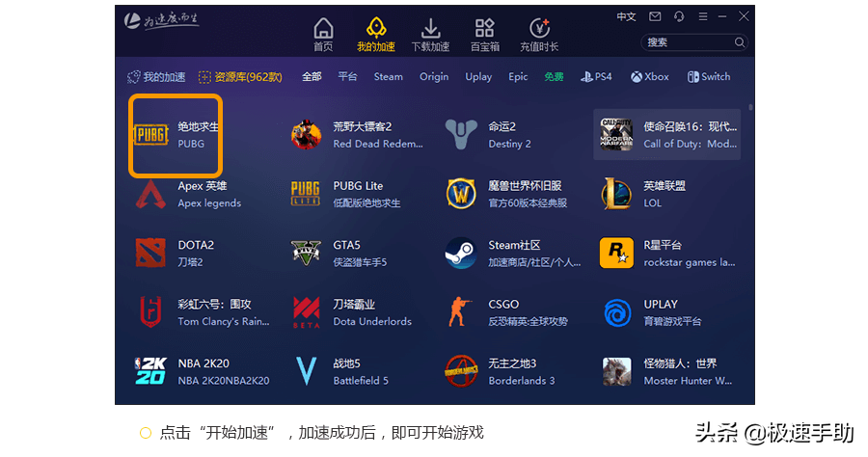Select the 我的加速 rocket tab

pos(376,35)
